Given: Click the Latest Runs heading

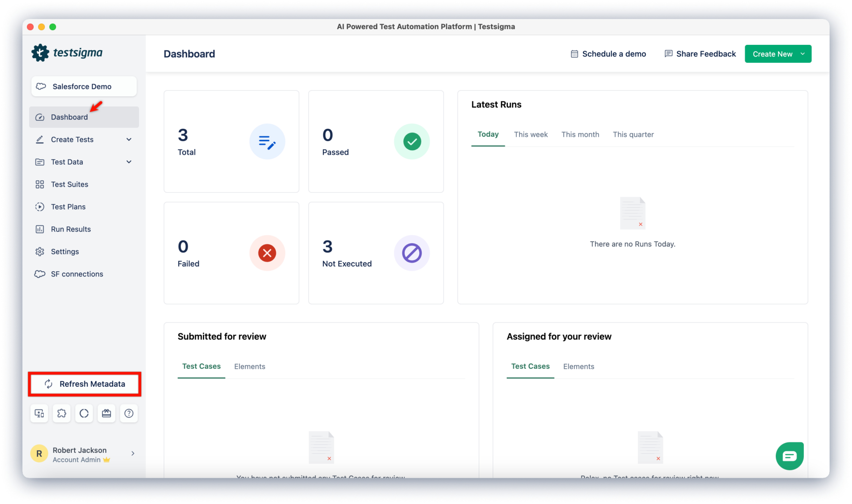Looking at the screenshot, I should tap(496, 105).
